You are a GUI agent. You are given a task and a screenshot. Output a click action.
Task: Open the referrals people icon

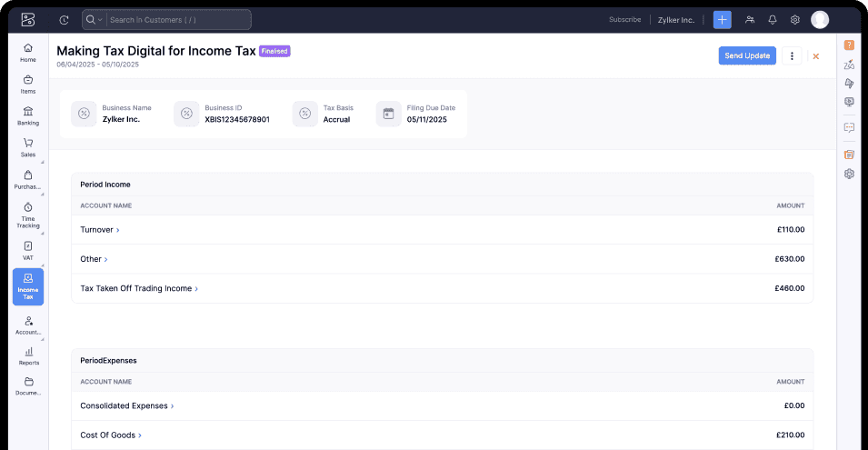pos(750,20)
